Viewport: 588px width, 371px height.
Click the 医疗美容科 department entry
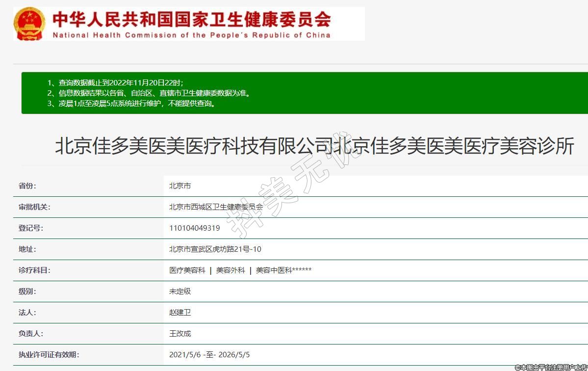pos(187,270)
